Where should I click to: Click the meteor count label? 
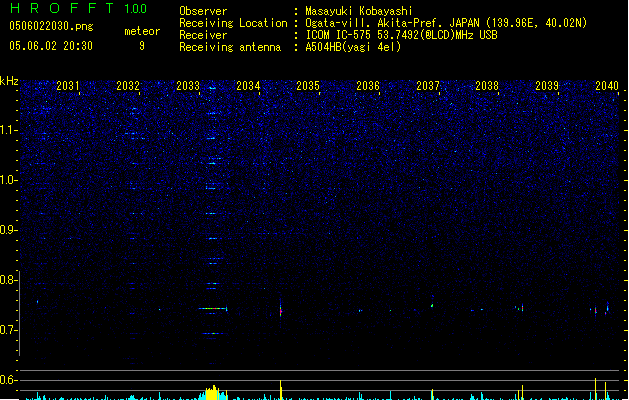(142, 31)
